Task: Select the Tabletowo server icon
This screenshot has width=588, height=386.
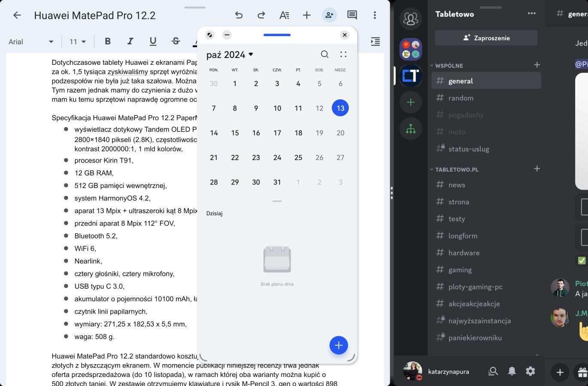Action: pyautogui.click(x=411, y=76)
